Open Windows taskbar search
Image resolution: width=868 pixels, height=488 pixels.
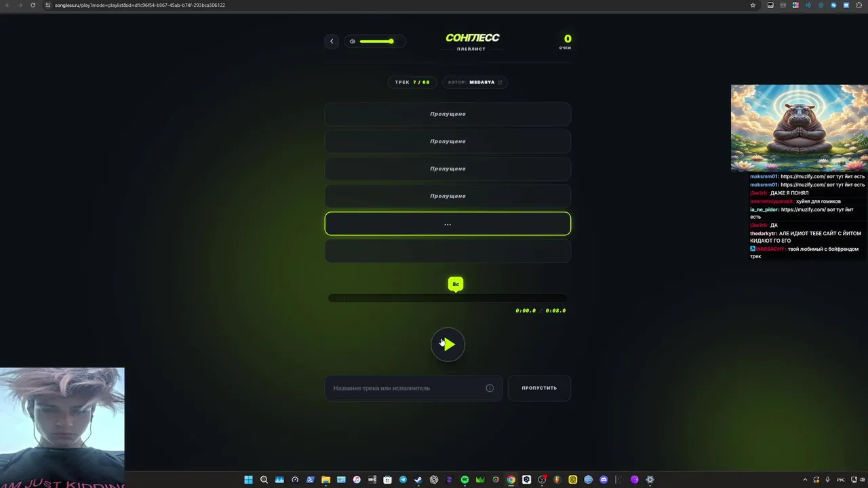pos(264,480)
